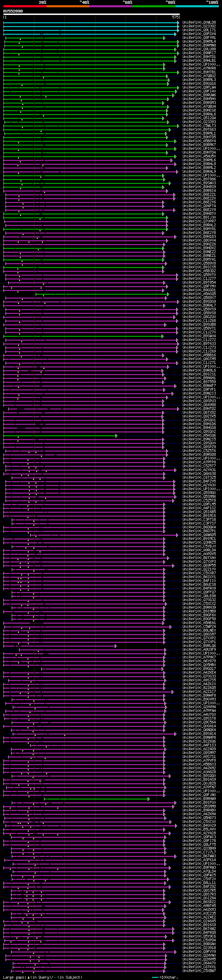Select hit UniRef100_B9RUW6
Image resolution: width=222 pixels, height=980 pixels.
point(199,95)
